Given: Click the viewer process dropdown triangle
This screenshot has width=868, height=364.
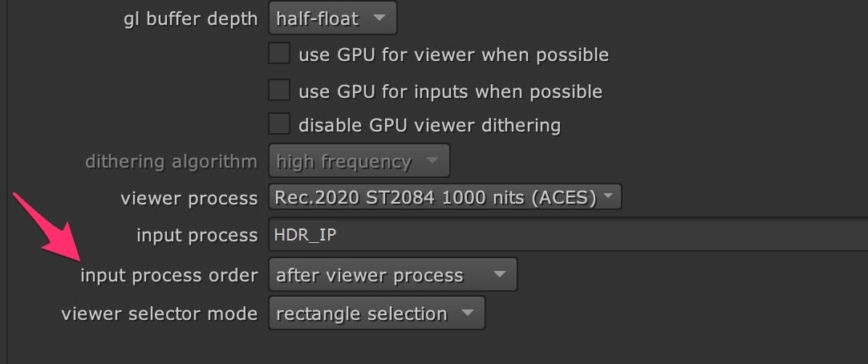Looking at the screenshot, I should point(608,197).
